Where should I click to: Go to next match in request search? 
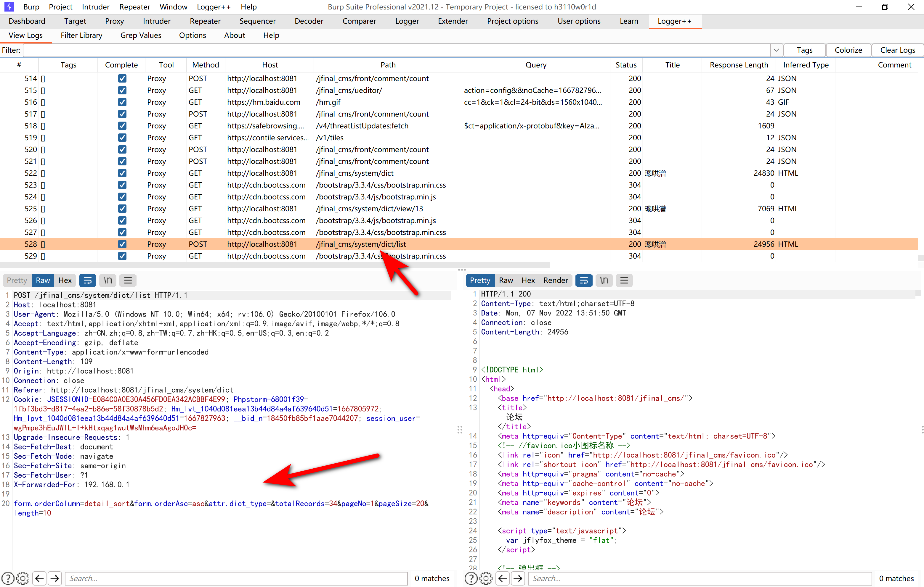pos(55,578)
